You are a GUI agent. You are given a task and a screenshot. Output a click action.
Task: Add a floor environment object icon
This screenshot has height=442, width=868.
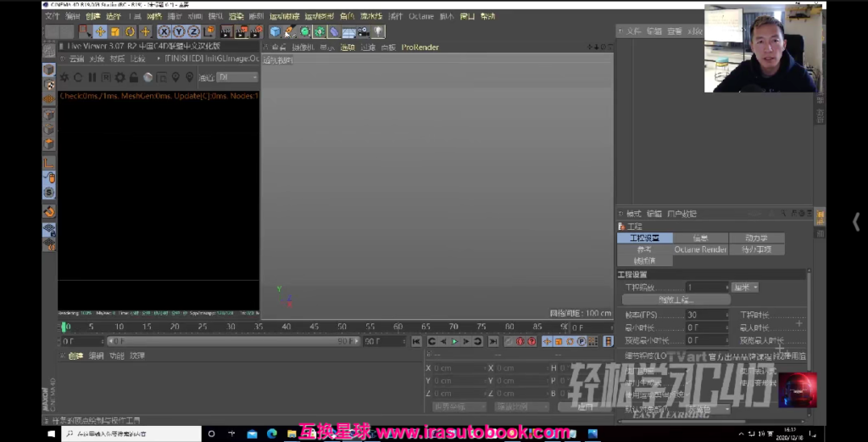point(348,31)
